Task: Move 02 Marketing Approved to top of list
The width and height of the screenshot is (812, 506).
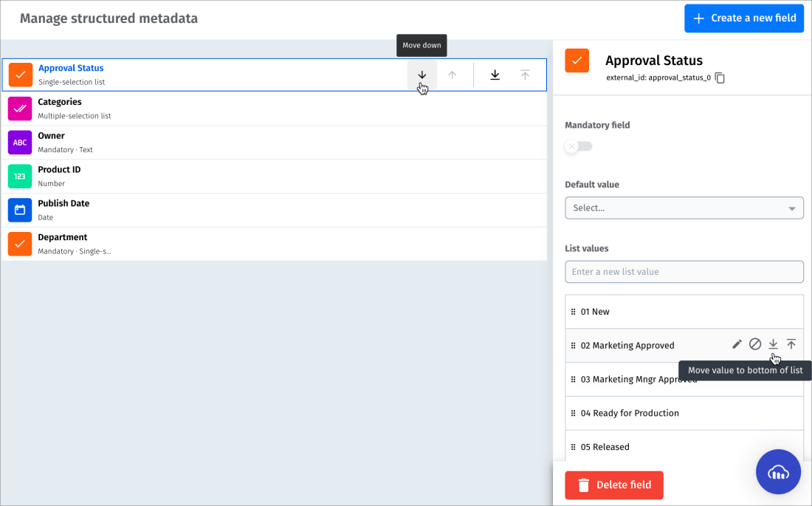Action: pyautogui.click(x=791, y=344)
